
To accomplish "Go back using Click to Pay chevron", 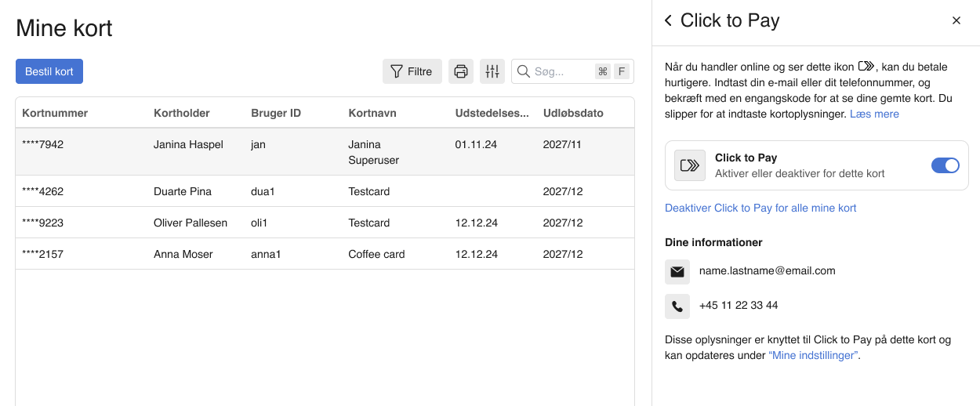I will [668, 21].
